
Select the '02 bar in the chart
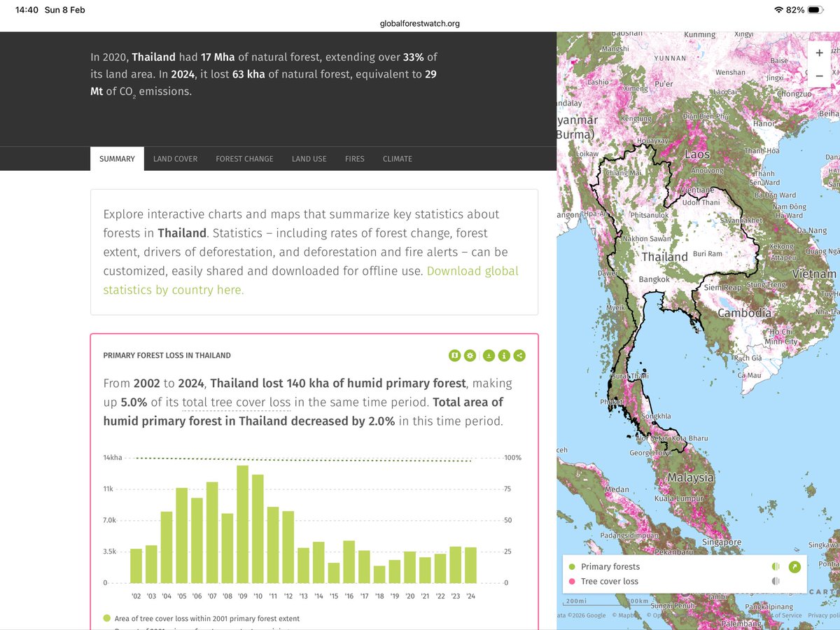tap(136, 566)
